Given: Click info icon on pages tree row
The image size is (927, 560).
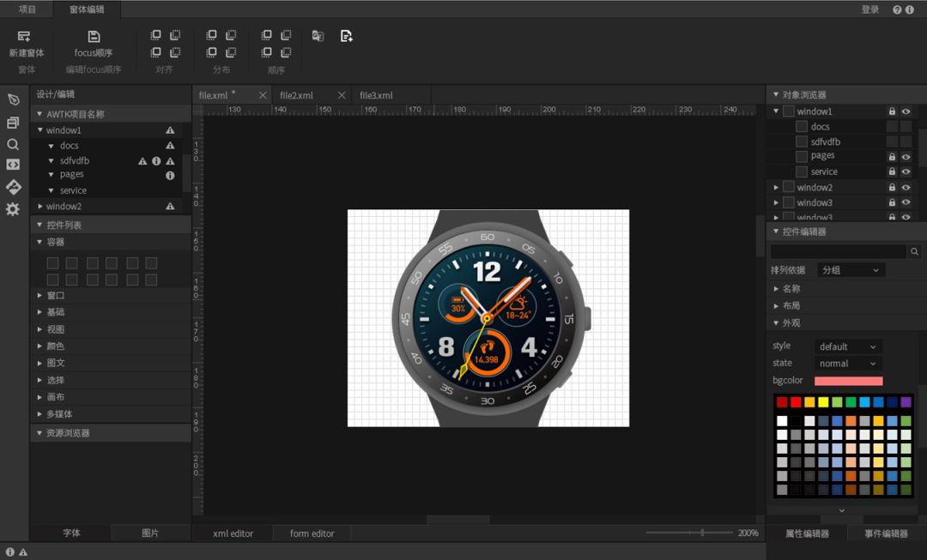Looking at the screenshot, I should (x=170, y=175).
